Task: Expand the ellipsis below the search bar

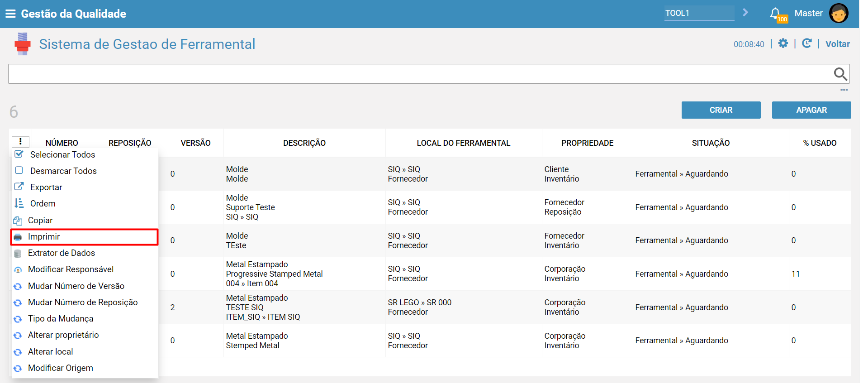Action: click(x=844, y=90)
